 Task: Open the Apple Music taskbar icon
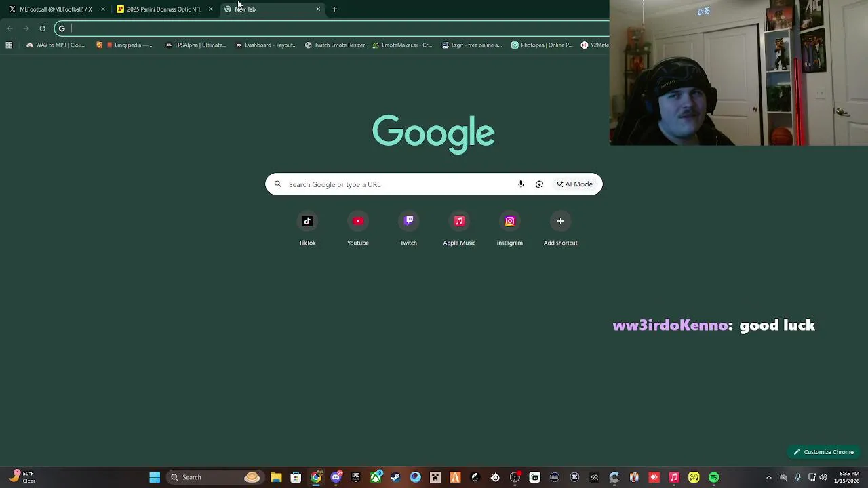point(674,477)
